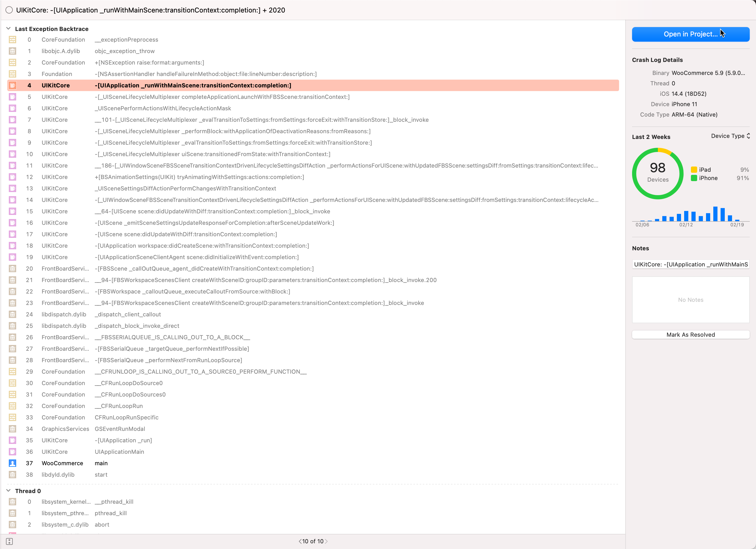Click the Open in Project button

(690, 34)
